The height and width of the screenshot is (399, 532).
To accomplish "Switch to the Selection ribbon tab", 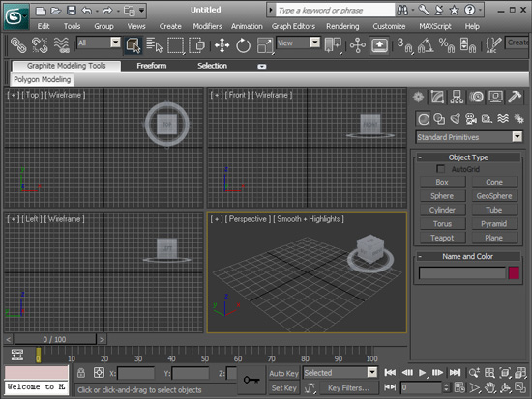I will 213,66.
